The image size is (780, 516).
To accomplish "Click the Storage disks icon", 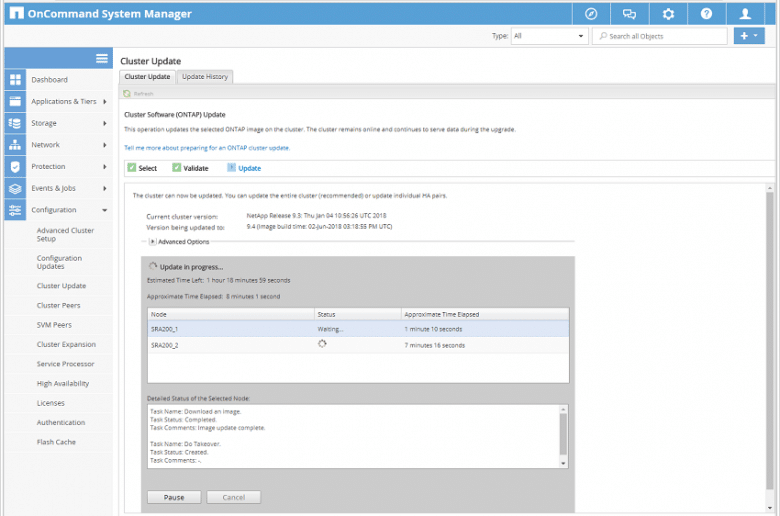I will point(15,123).
